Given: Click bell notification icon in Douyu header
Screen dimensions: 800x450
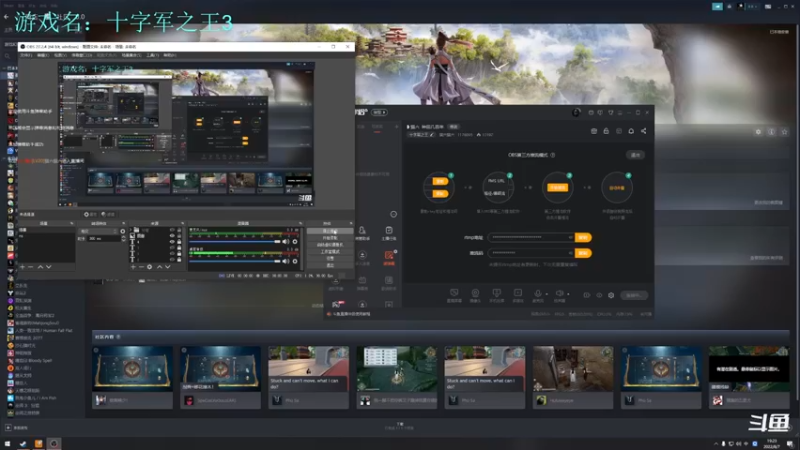Looking at the screenshot, I should point(631,131).
